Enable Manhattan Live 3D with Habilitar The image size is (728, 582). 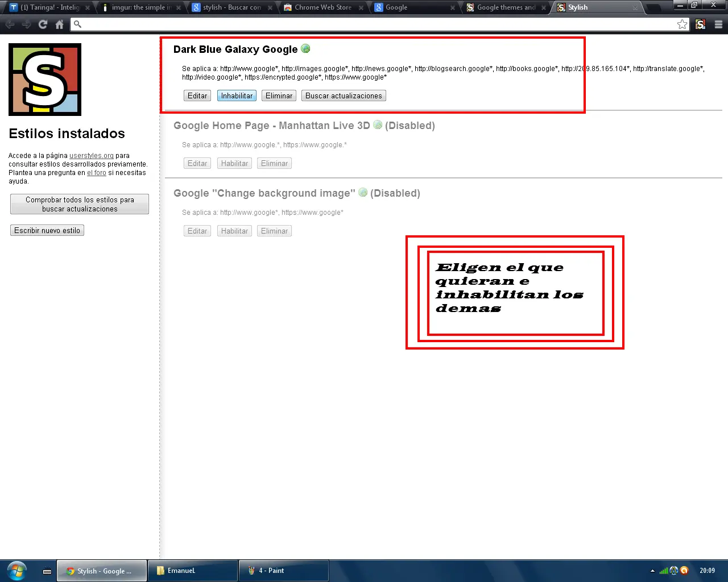(234, 163)
